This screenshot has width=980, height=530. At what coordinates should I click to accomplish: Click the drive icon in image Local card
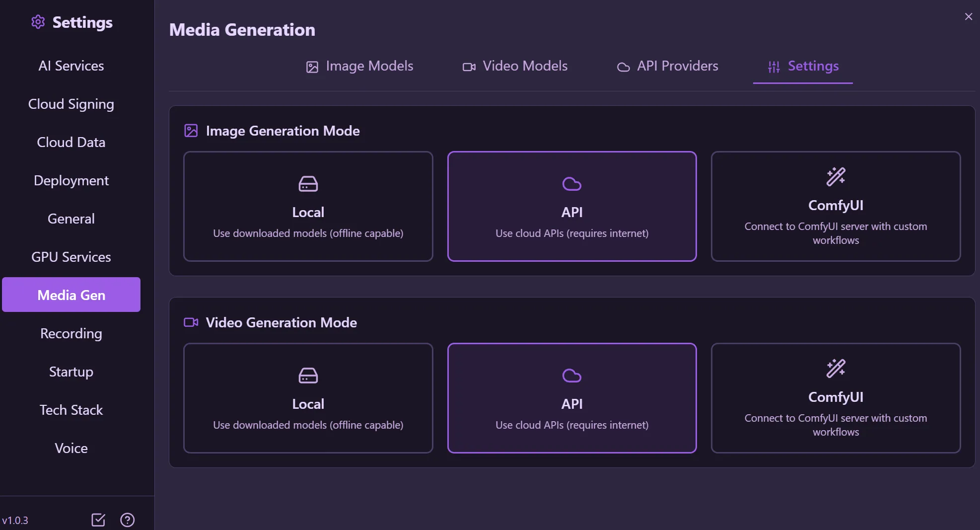tap(308, 184)
